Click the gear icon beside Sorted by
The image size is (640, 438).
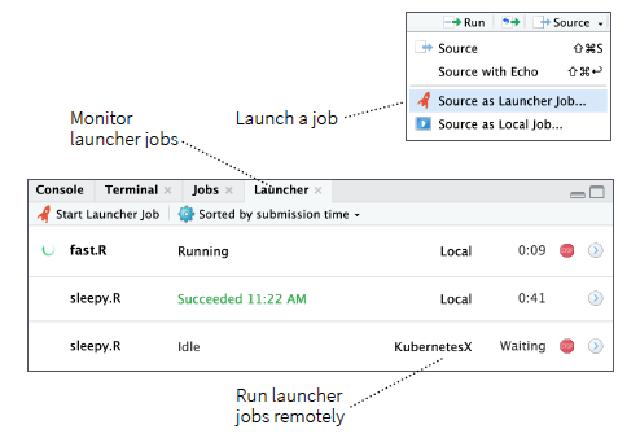coord(186,214)
